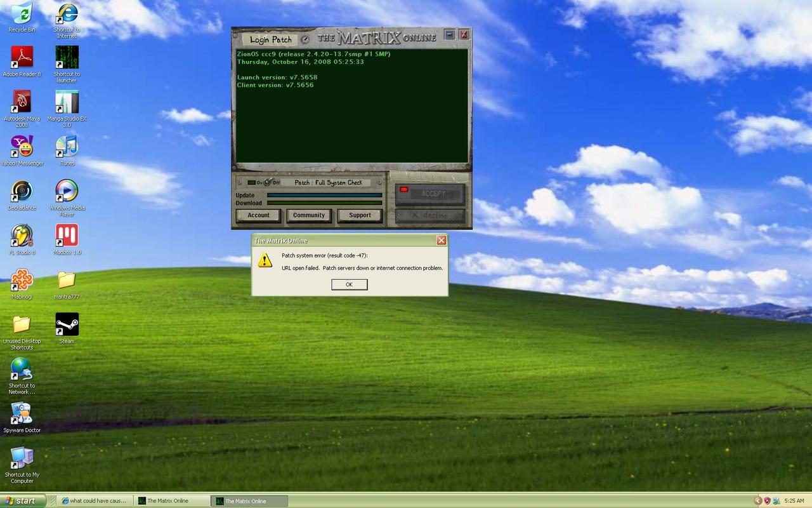Click the 'ZionOS ccc9' console line
The height and width of the screenshot is (508, 812).
click(x=313, y=54)
